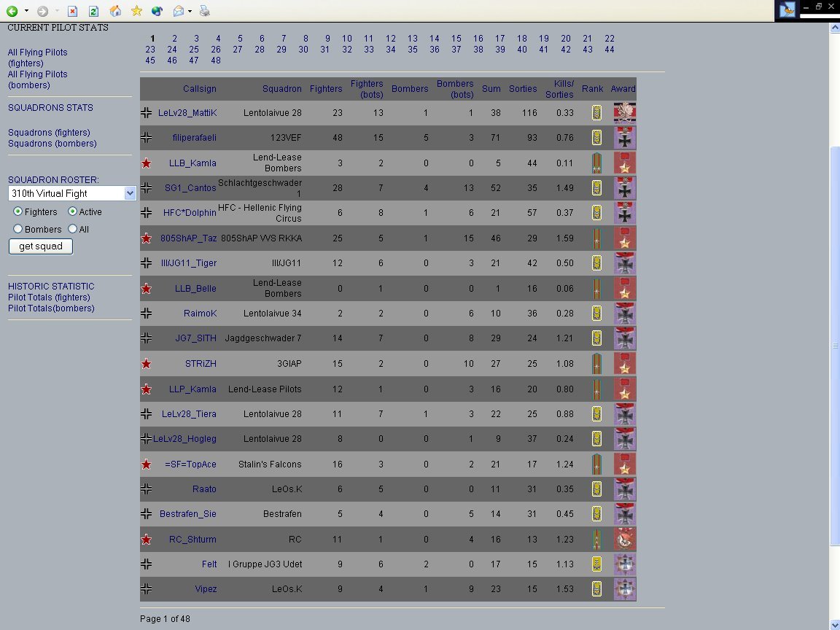
Task: Select the Active radio button
Action: click(x=72, y=211)
